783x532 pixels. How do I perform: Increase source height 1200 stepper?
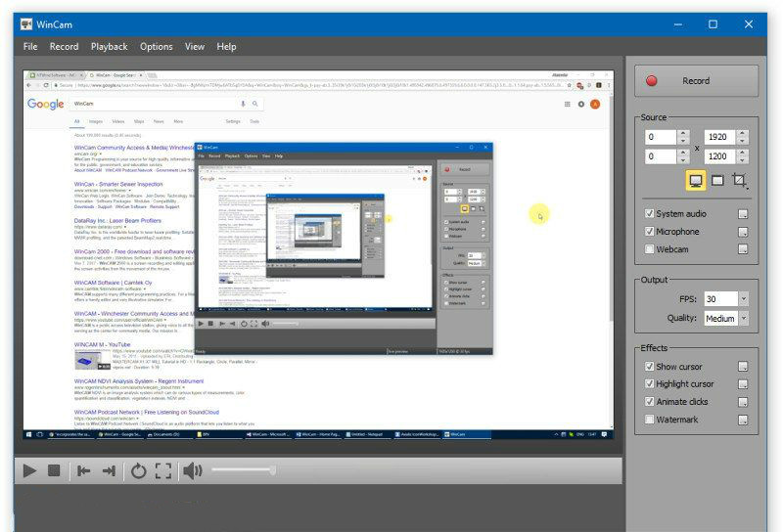tap(742, 153)
